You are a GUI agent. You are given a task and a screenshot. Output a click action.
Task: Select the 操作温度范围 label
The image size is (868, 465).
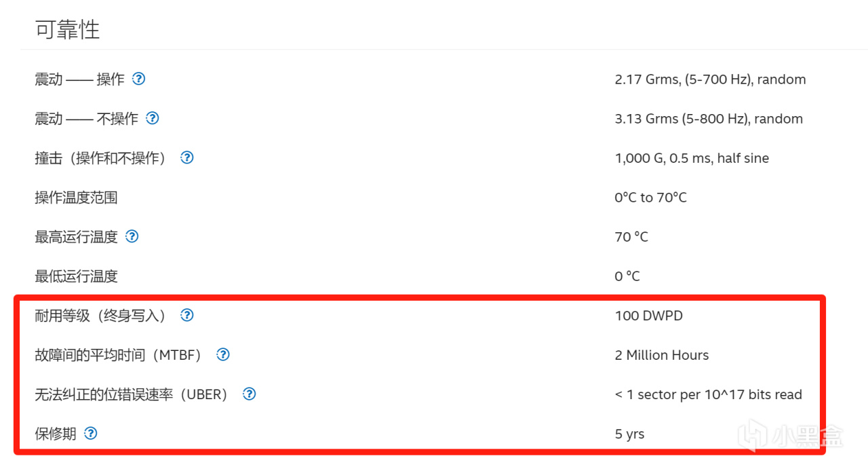click(x=76, y=198)
